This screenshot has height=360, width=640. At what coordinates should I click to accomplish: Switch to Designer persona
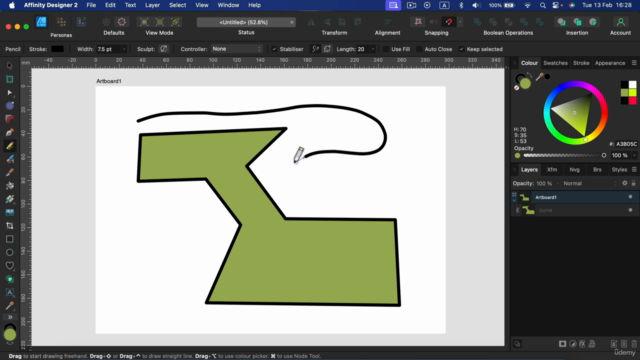[41, 22]
